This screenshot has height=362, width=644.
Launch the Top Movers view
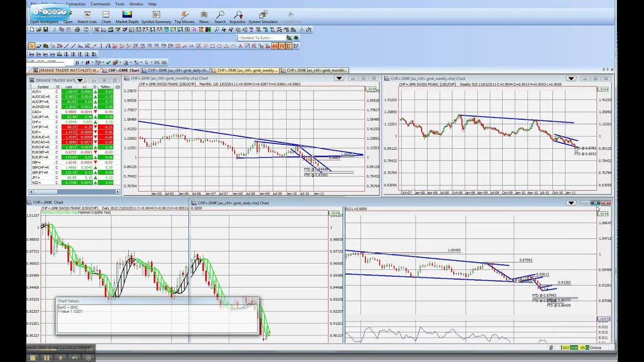184,17
